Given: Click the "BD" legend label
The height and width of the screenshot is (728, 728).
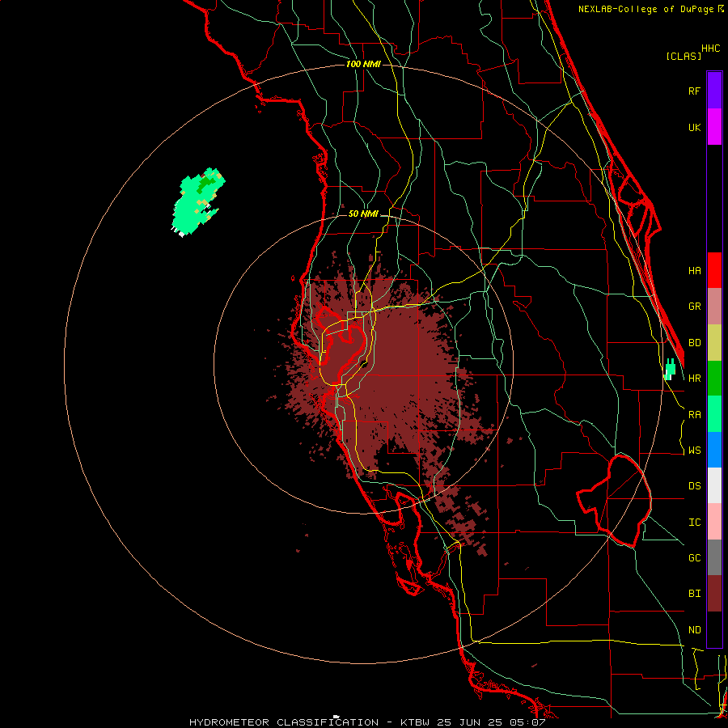Looking at the screenshot, I should point(694,343).
